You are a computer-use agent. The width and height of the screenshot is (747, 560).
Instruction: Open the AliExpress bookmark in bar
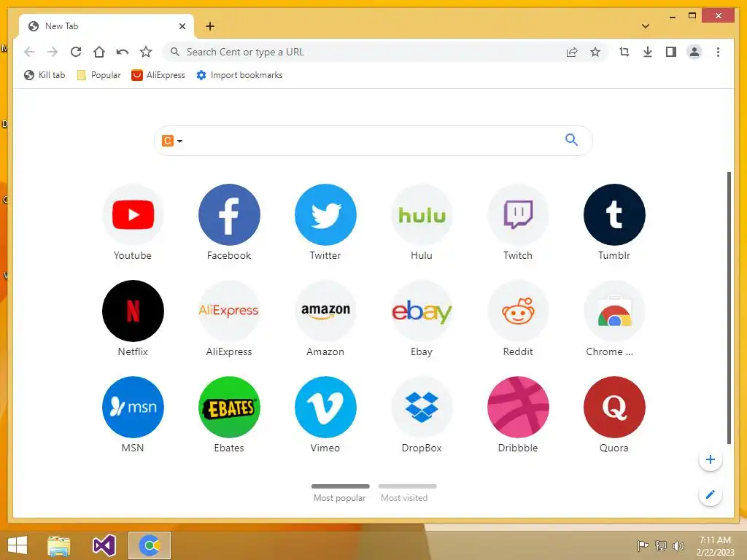coord(158,75)
